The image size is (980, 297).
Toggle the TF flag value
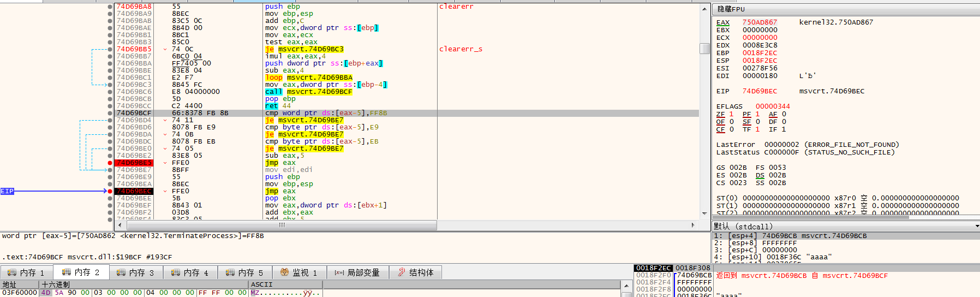coord(757,129)
